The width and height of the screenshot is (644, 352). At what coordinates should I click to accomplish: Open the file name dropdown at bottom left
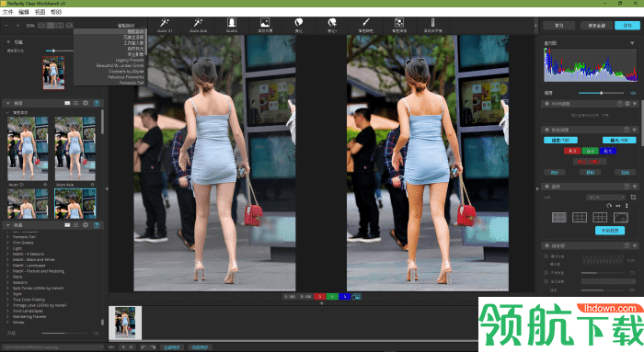[53, 347]
